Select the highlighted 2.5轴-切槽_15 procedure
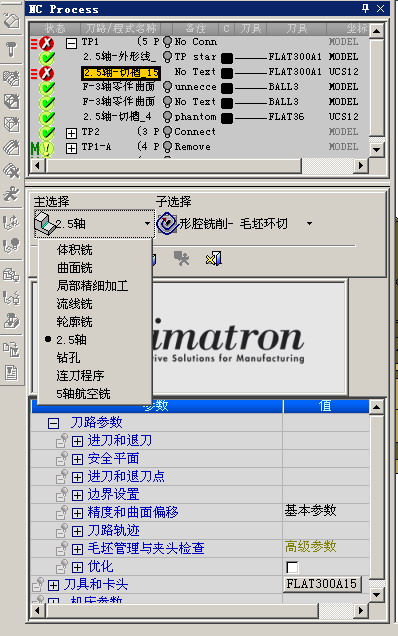This screenshot has height=636, width=398. pyautogui.click(x=120, y=73)
